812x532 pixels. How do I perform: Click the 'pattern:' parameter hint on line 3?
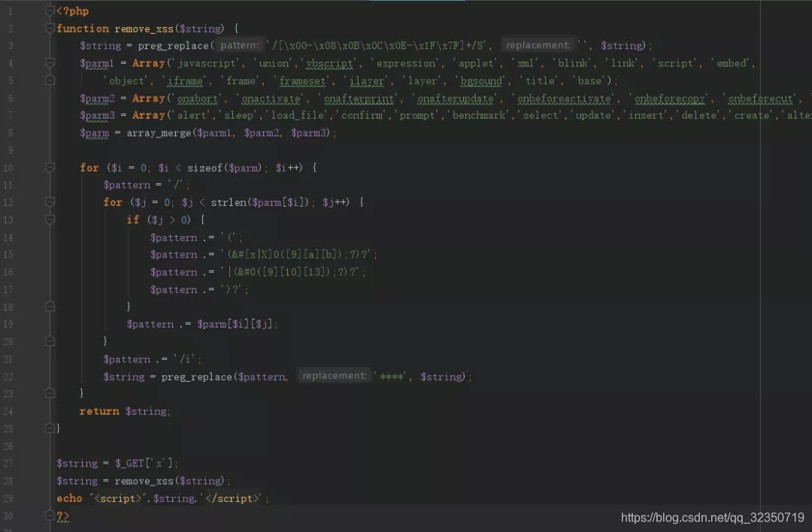[239, 45]
